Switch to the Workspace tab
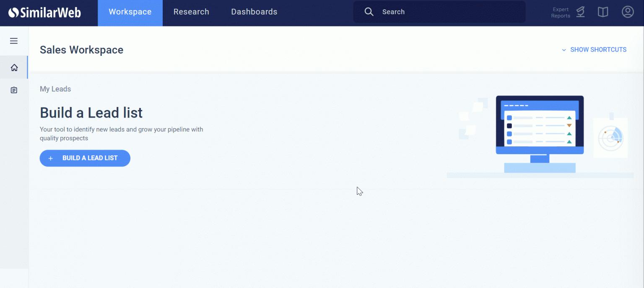644x288 pixels. click(130, 13)
